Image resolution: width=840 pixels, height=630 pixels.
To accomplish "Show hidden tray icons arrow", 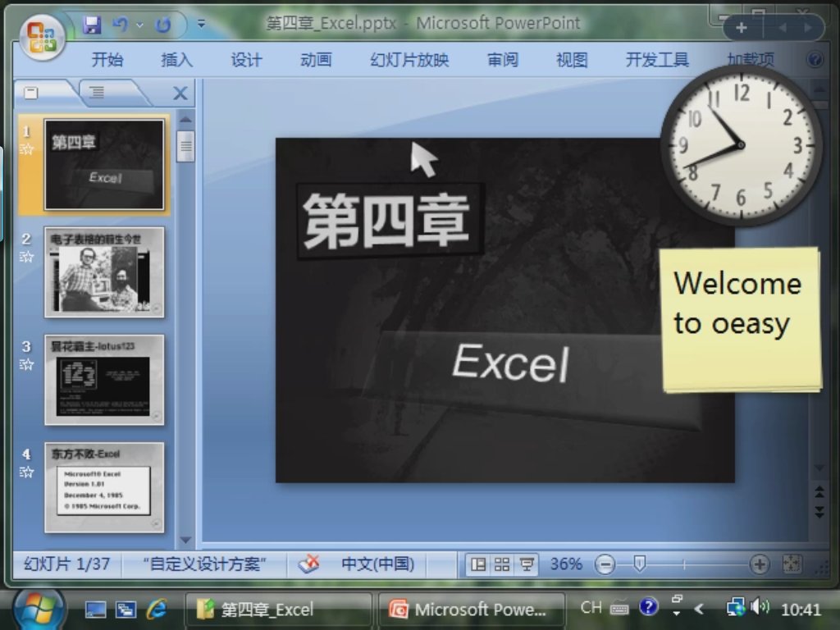I will pyautogui.click(x=699, y=609).
